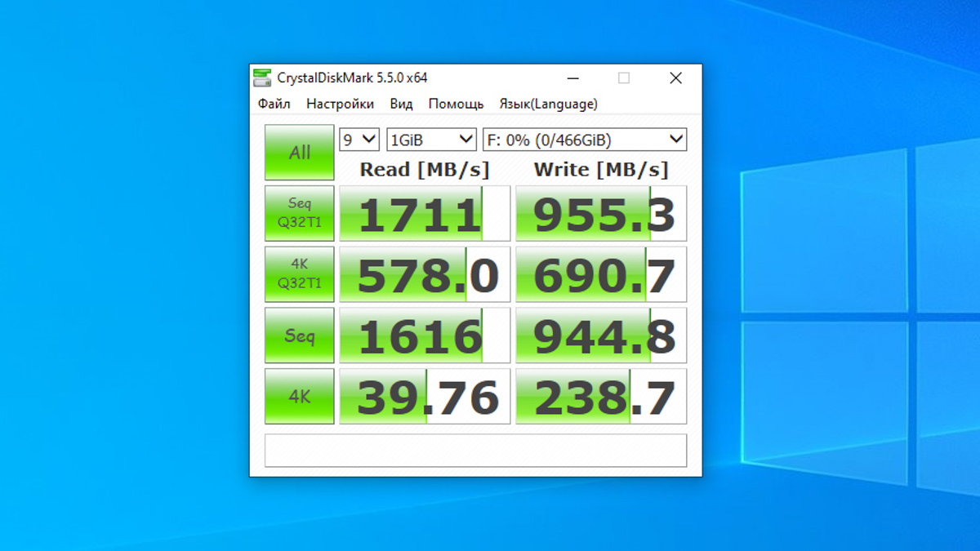
Task: Open the Язык(Language) menu
Action: pos(548,104)
